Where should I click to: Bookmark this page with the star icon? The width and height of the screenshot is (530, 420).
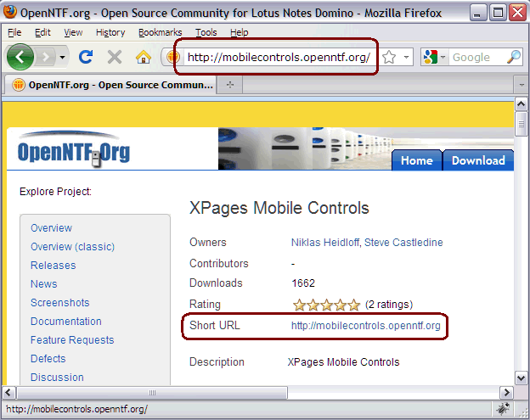(x=389, y=57)
